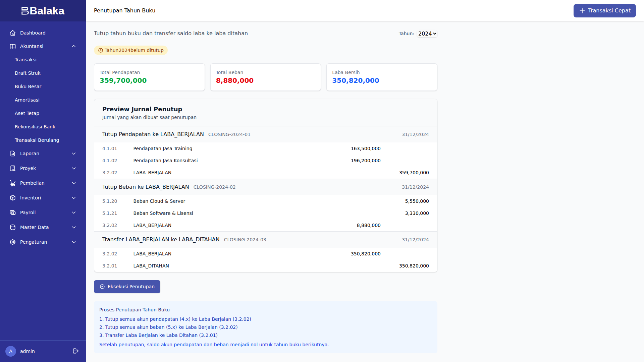Click the Transaksi Cepat button

[x=604, y=11]
